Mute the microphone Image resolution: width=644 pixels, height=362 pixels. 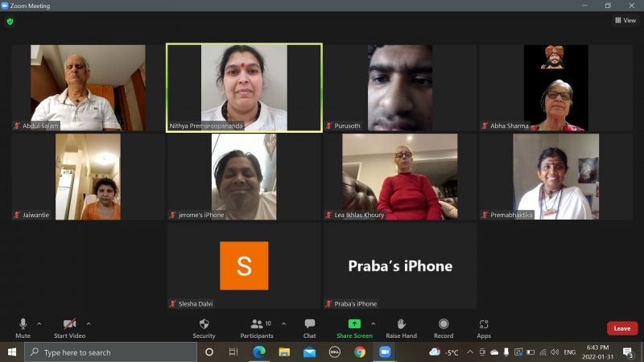tap(23, 328)
